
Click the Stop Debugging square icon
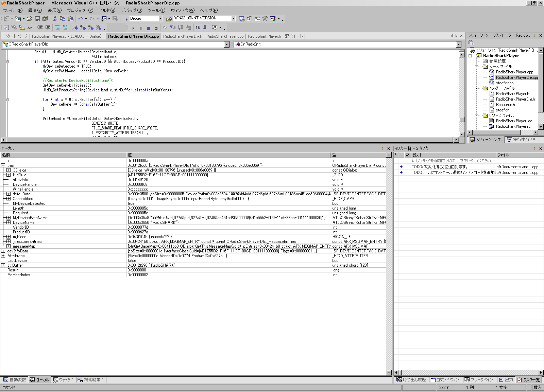[x=149, y=28]
